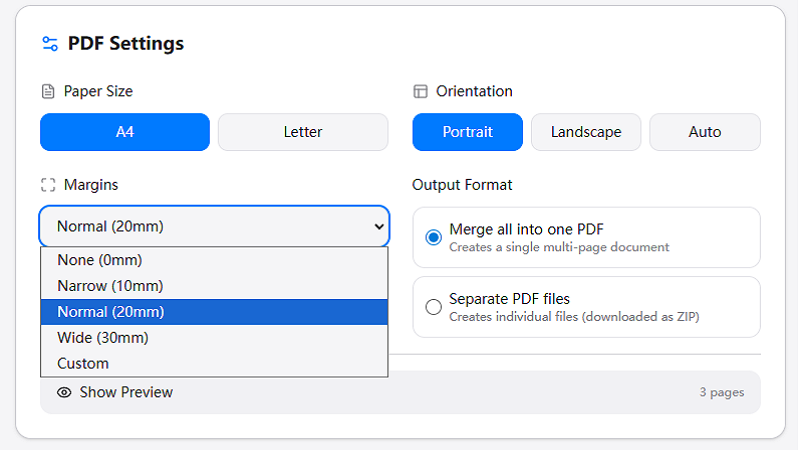Click the eye icon beside Show Preview
This screenshot has height=450, width=800.
[64, 393]
